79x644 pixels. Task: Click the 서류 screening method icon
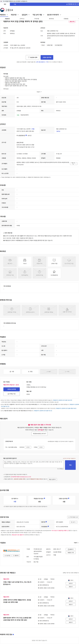pos(12,371)
